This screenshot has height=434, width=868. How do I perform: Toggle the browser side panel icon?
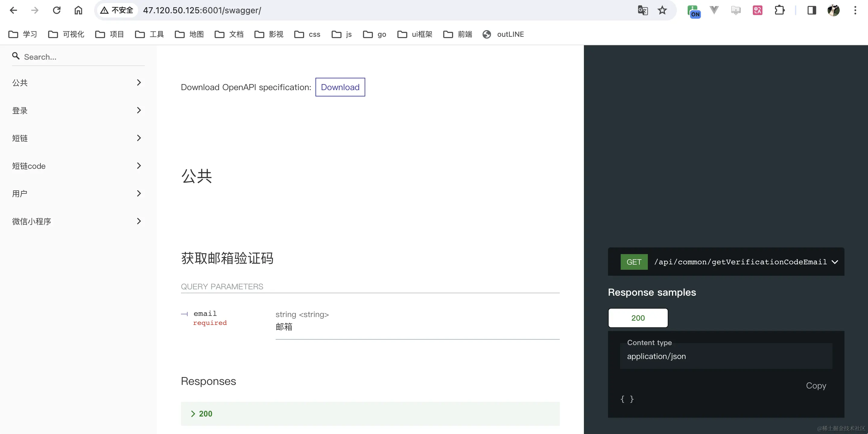[x=812, y=11]
